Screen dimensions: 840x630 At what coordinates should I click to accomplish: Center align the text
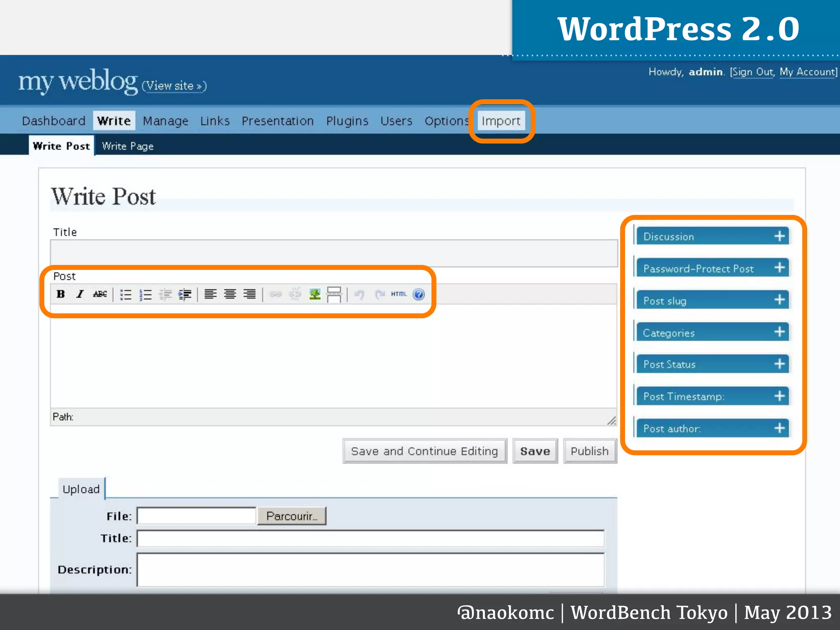(x=230, y=294)
